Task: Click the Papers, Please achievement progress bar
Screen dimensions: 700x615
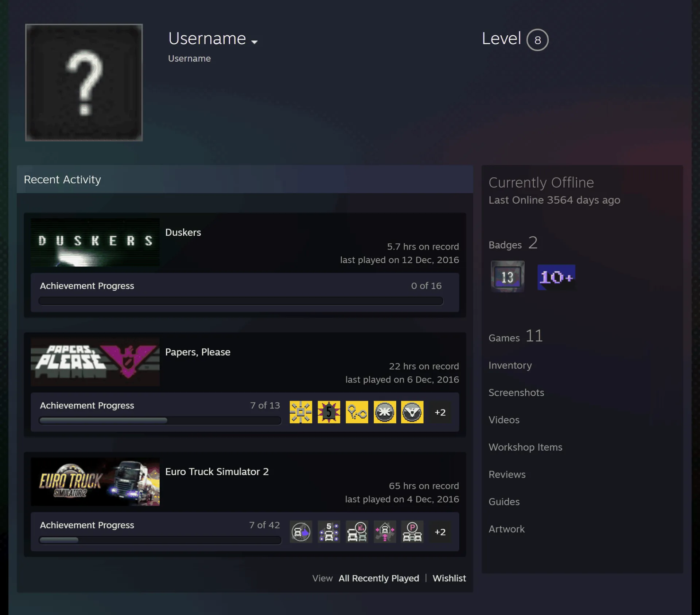Action: coord(160,420)
